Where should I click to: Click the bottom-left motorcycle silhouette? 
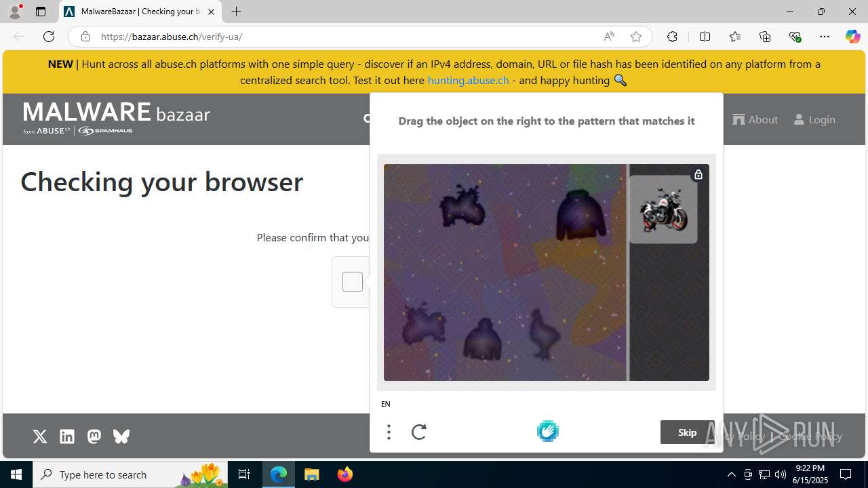pyautogui.click(x=424, y=323)
